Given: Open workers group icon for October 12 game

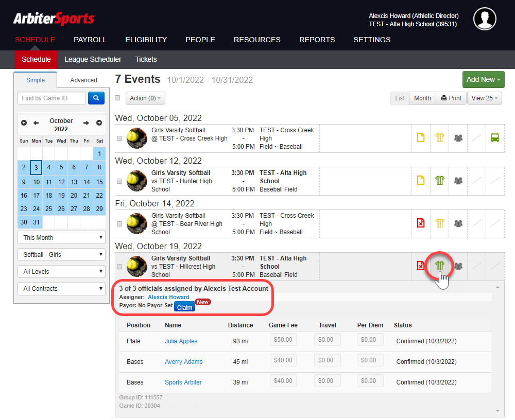Looking at the screenshot, I should pyautogui.click(x=458, y=181).
